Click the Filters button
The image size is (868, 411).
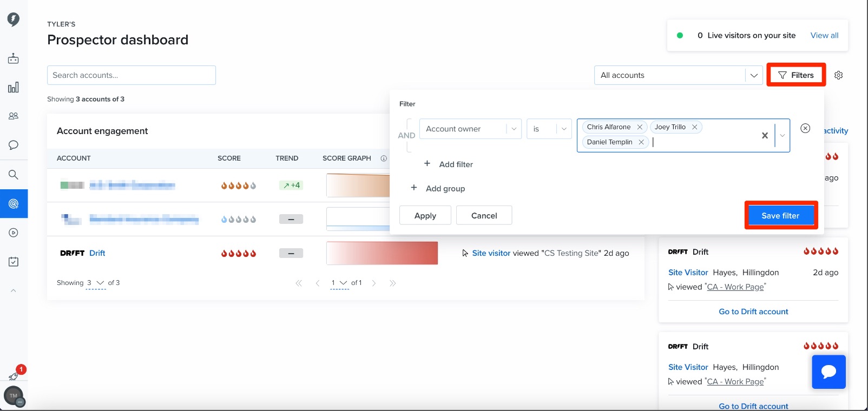pyautogui.click(x=796, y=75)
